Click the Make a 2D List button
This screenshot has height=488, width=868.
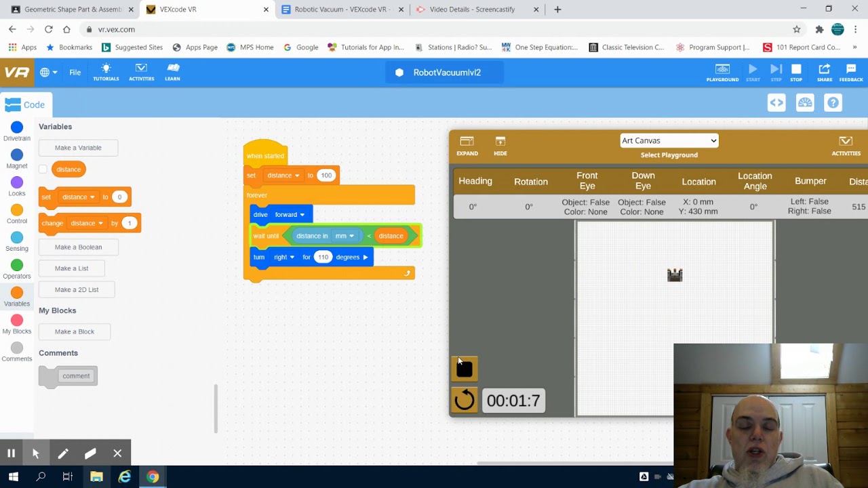click(x=77, y=289)
